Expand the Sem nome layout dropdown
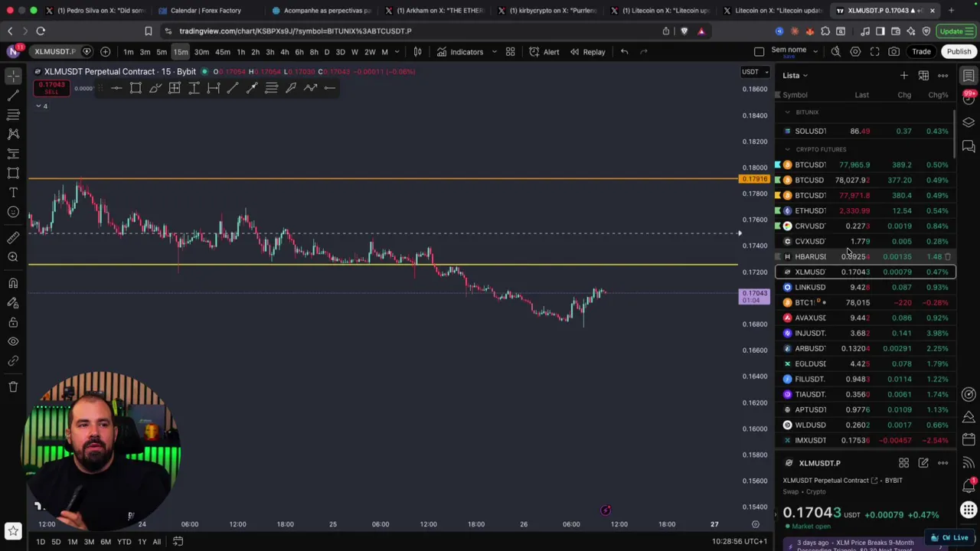The height and width of the screenshot is (551, 980). 815,52
